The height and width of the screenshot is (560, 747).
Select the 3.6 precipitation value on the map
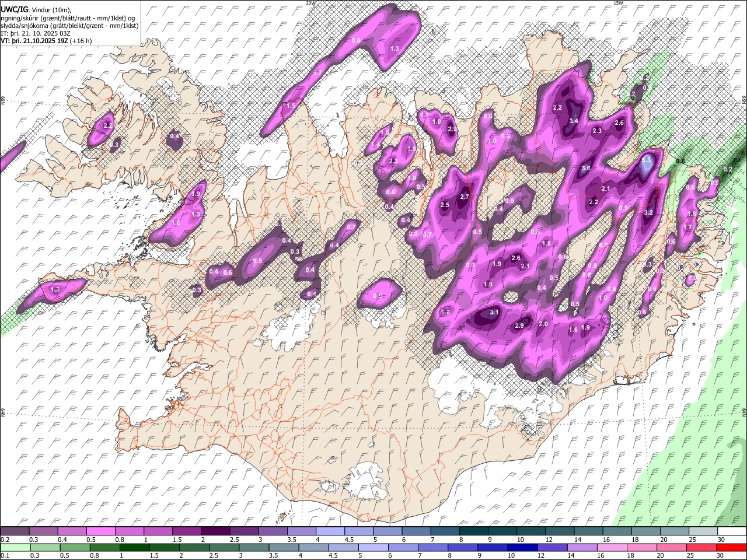click(587, 168)
